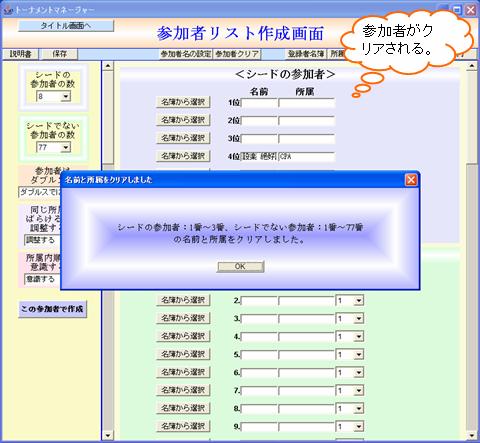Click 名簿から選択 for 1位 seed
The height and width of the screenshot is (443, 480).
point(183,102)
